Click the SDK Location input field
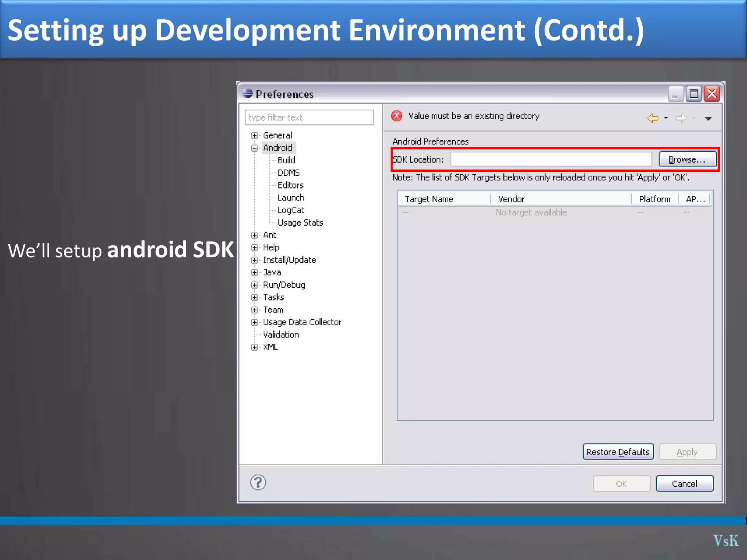This screenshot has height=560, width=747. (x=551, y=159)
